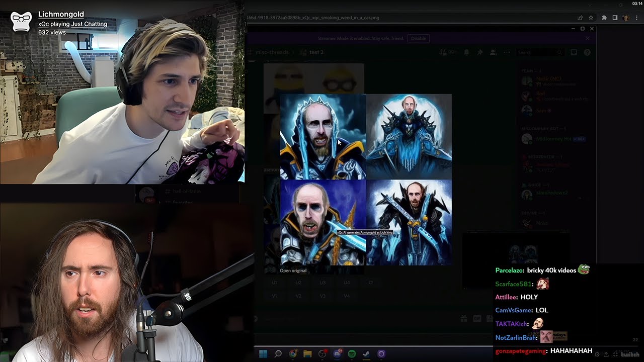The image size is (644, 362).
Task: Open the Discord gift icon in message bar
Action: pos(463,318)
